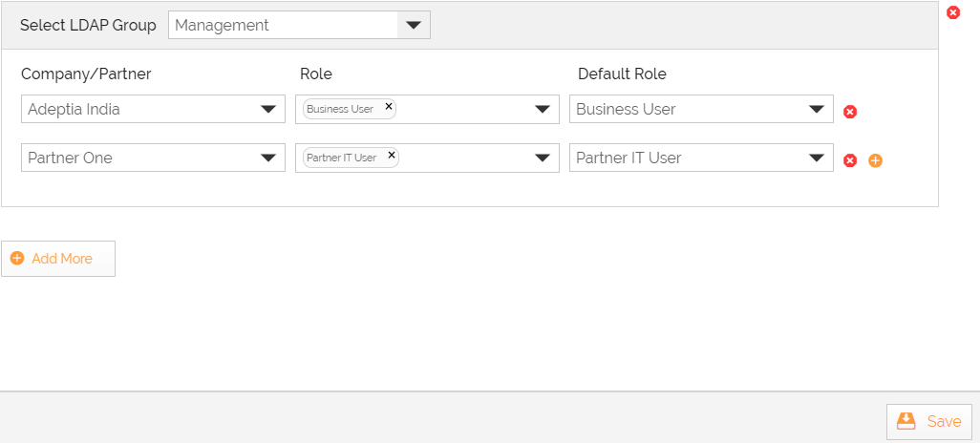The width and height of the screenshot is (980, 443).
Task: Remove the Adeptia India mapping row
Action: point(850,112)
